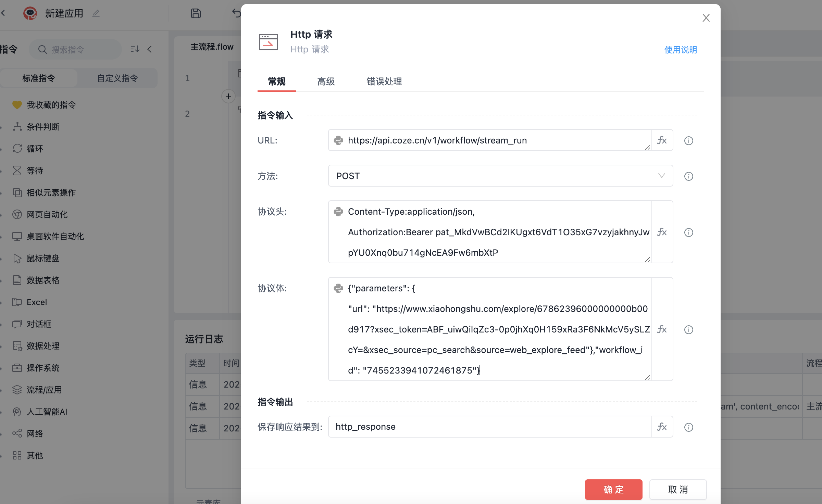
Task: Click the info icon next to 协议头 field
Action: [x=688, y=232]
